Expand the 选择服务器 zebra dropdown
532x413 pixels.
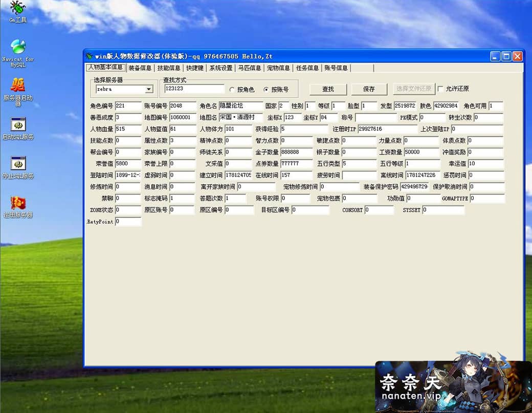[x=149, y=89]
